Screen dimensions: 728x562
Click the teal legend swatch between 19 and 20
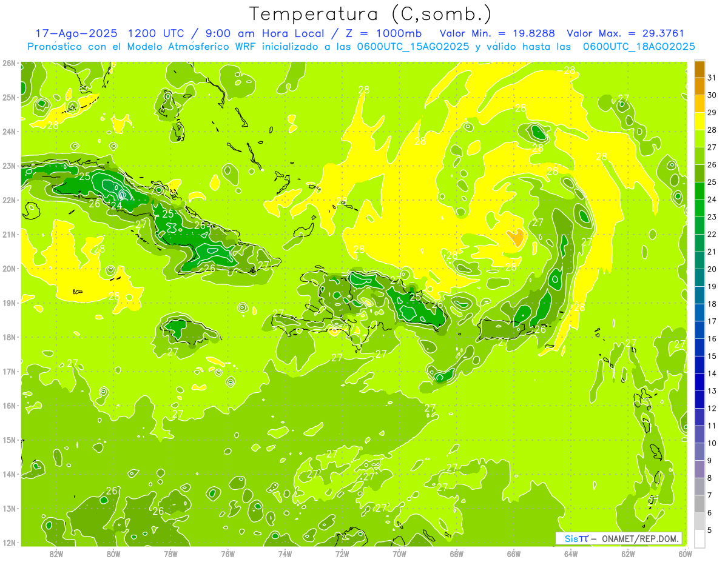pyautogui.click(x=699, y=278)
